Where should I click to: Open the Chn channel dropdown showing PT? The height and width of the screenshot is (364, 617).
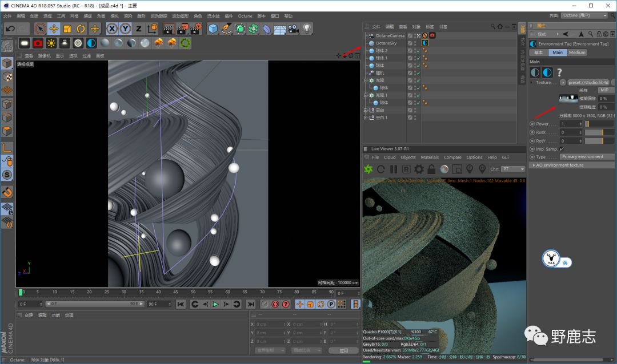pos(514,169)
